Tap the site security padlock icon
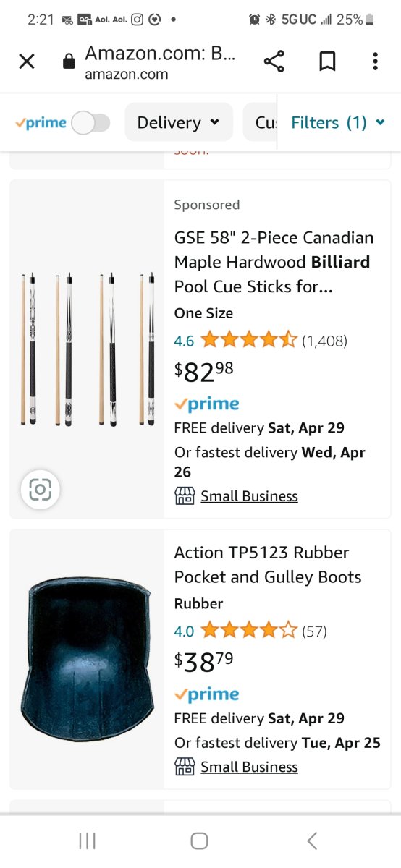The height and width of the screenshot is (868, 401). pyautogui.click(x=69, y=62)
